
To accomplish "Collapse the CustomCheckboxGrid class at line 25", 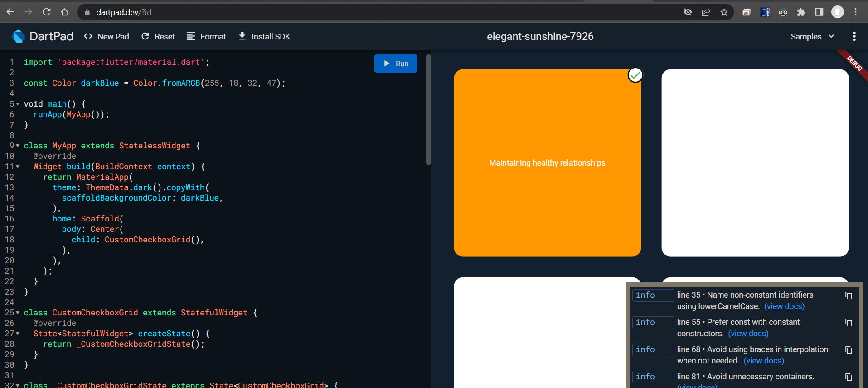I will click(x=18, y=313).
